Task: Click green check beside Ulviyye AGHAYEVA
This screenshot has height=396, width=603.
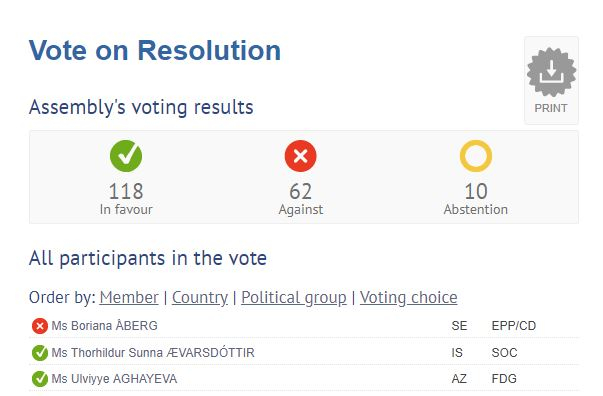Action: click(x=40, y=379)
